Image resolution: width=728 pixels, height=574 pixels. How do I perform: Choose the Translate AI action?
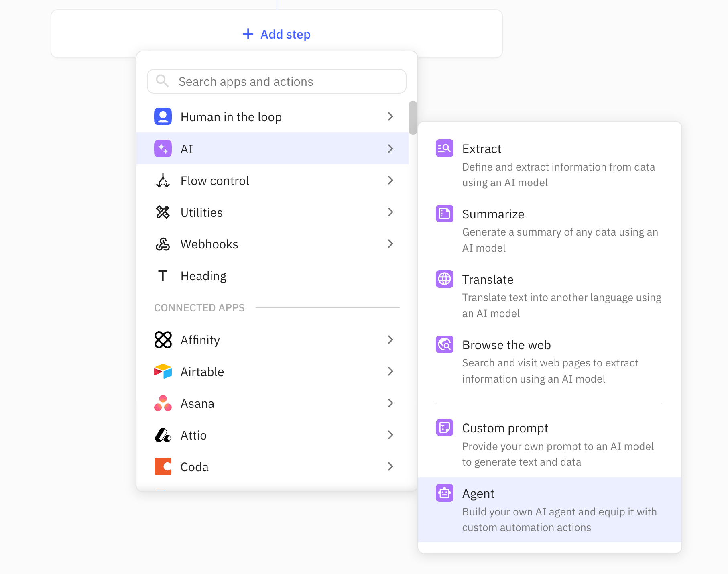550,296
